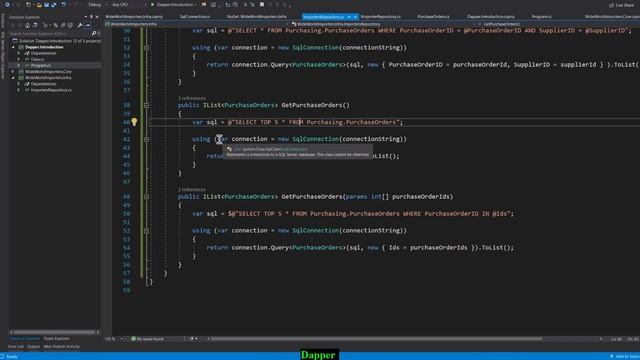640x360 pixels.
Task: Click the Save All toolbar icon
Action: coord(54,5)
